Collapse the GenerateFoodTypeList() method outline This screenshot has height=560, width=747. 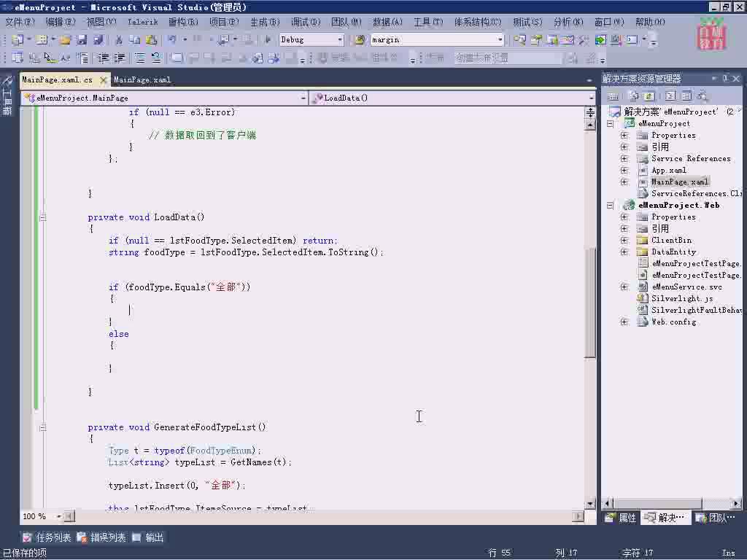point(43,427)
